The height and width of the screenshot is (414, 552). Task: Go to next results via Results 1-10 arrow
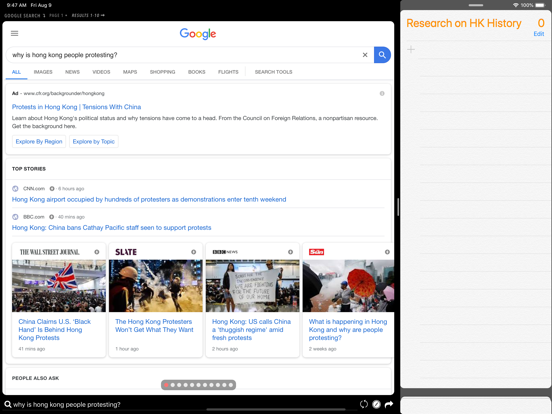coord(88,15)
